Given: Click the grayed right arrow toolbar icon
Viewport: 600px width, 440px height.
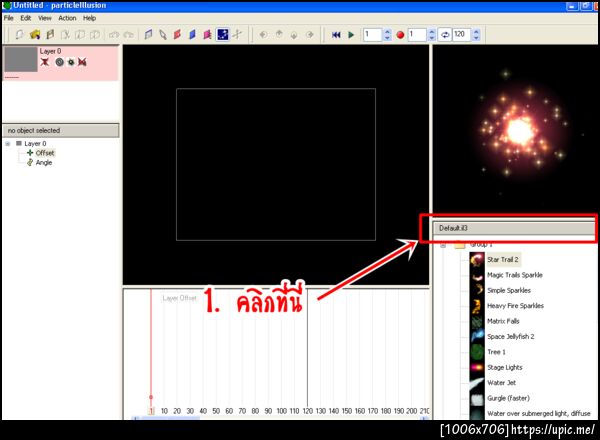Looking at the screenshot, I should (310, 35).
